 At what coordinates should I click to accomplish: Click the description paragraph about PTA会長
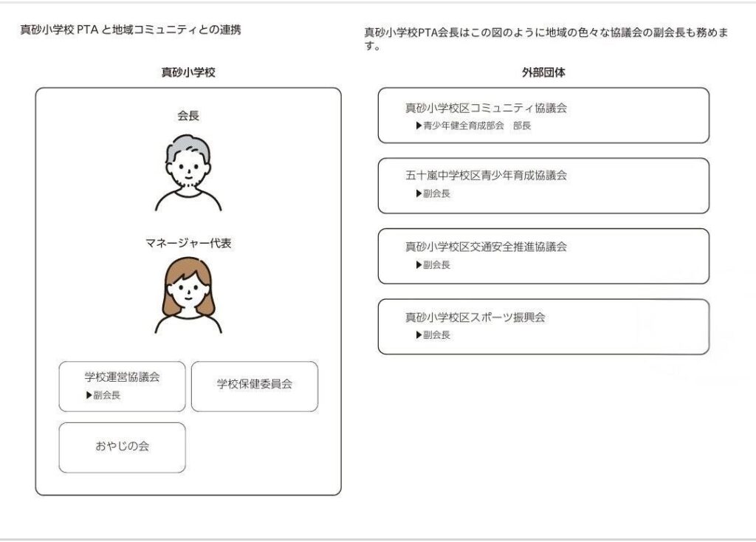pos(546,39)
